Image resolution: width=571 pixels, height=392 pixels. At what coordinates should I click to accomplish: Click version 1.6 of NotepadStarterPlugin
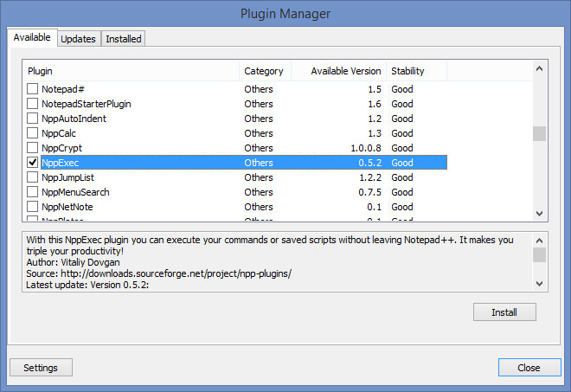tap(375, 104)
